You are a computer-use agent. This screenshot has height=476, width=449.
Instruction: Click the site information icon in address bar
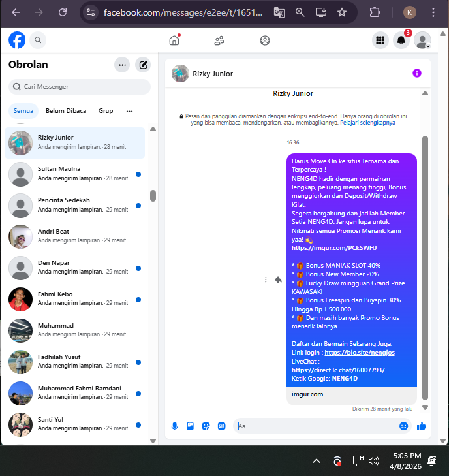pos(91,12)
